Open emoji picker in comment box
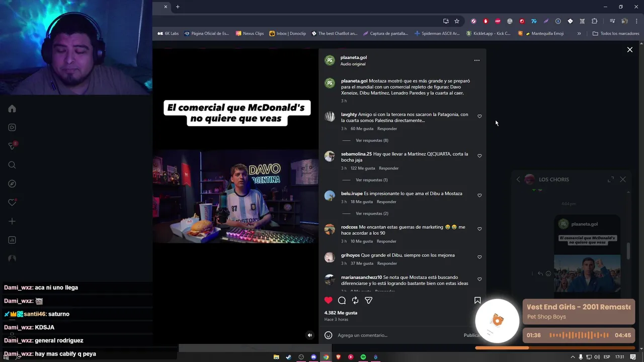644x362 pixels. click(x=329, y=335)
